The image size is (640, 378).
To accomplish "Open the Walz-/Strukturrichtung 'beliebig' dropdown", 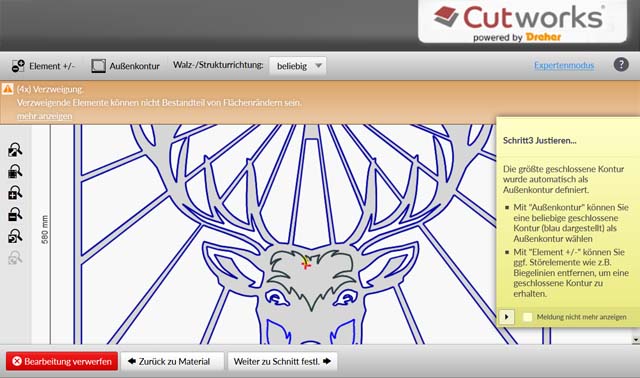I will (x=298, y=66).
